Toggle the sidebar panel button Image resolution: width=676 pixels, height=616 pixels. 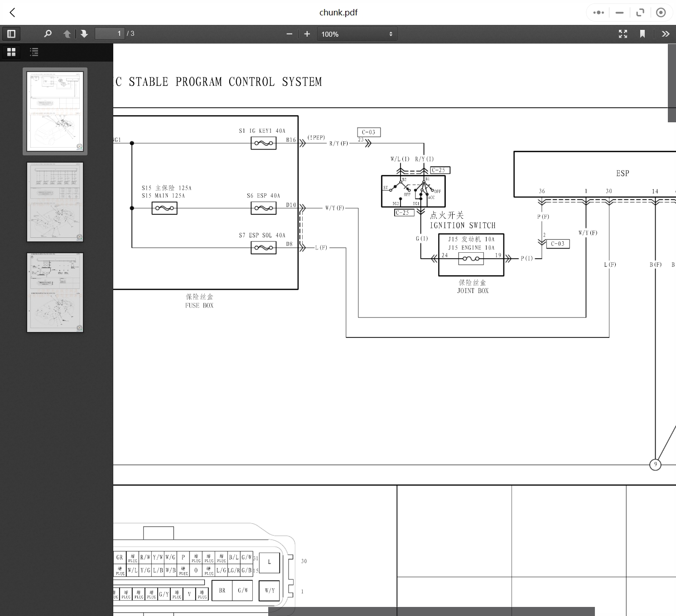coord(11,34)
